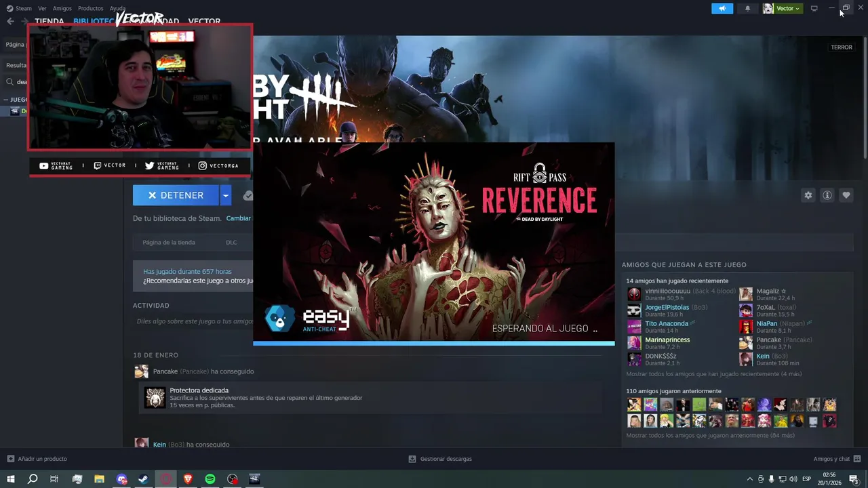Open game settings gear icon
The image size is (868, 488).
(808, 195)
